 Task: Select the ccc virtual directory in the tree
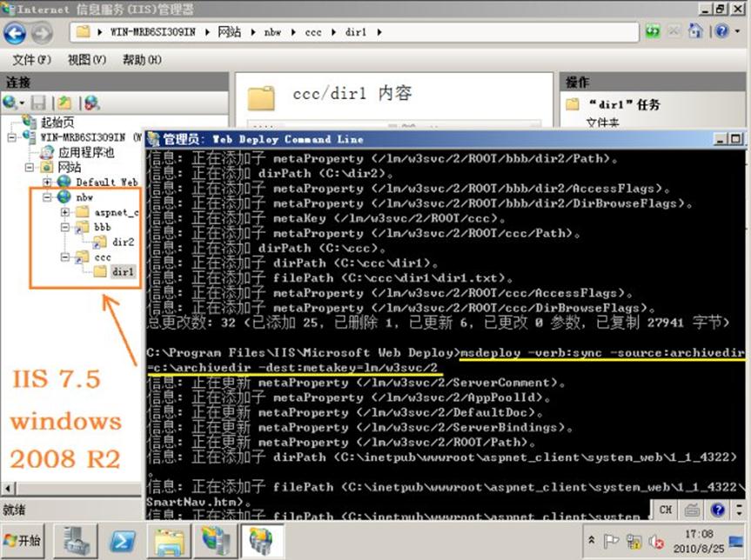click(103, 257)
